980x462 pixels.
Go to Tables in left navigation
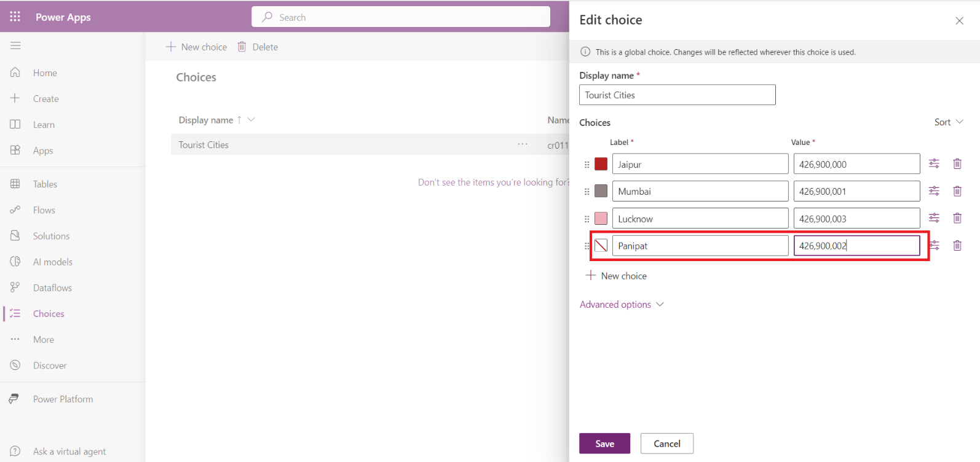coord(45,184)
